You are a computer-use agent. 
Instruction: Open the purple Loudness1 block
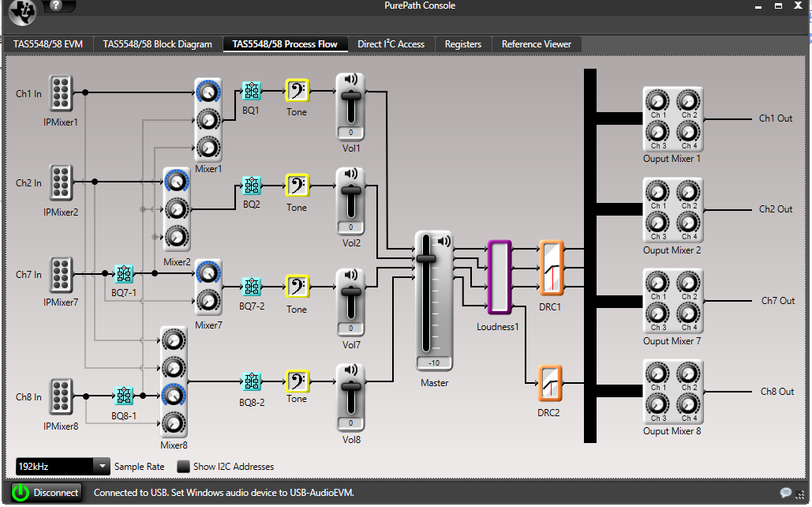pos(500,277)
